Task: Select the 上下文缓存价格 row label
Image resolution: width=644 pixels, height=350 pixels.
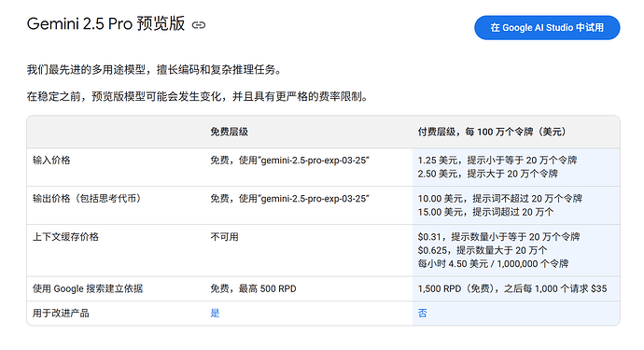Action: [65, 237]
